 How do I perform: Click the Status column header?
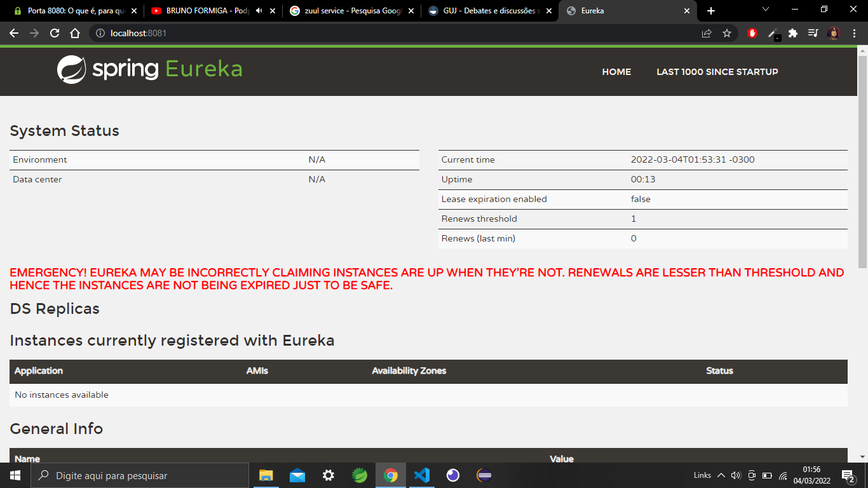[x=720, y=370]
